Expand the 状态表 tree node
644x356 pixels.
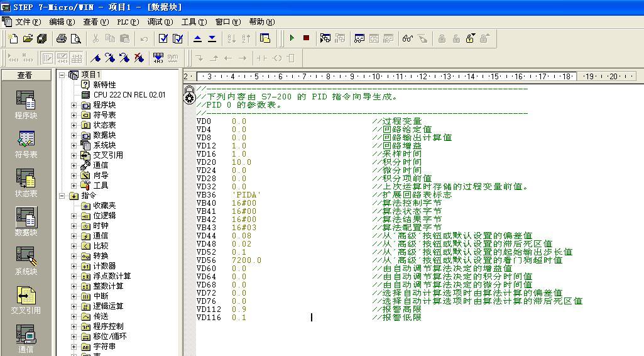tap(74, 125)
